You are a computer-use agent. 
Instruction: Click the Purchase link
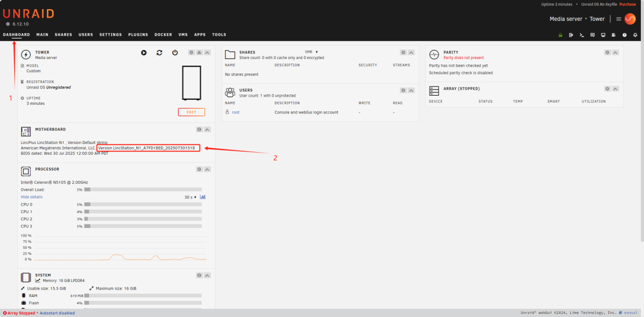click(627, 4)
